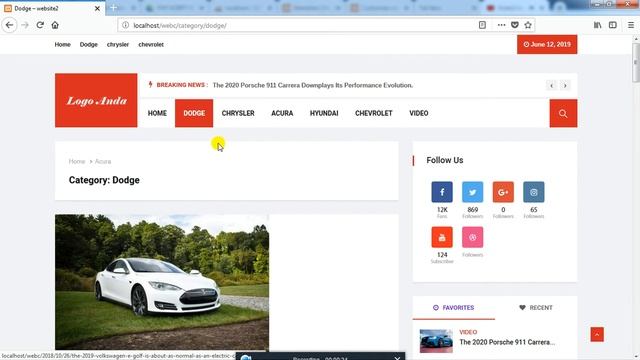The height and width of the screenshot is (360, 640).
Task: Open browser home page icon
Action: point(55,25)
